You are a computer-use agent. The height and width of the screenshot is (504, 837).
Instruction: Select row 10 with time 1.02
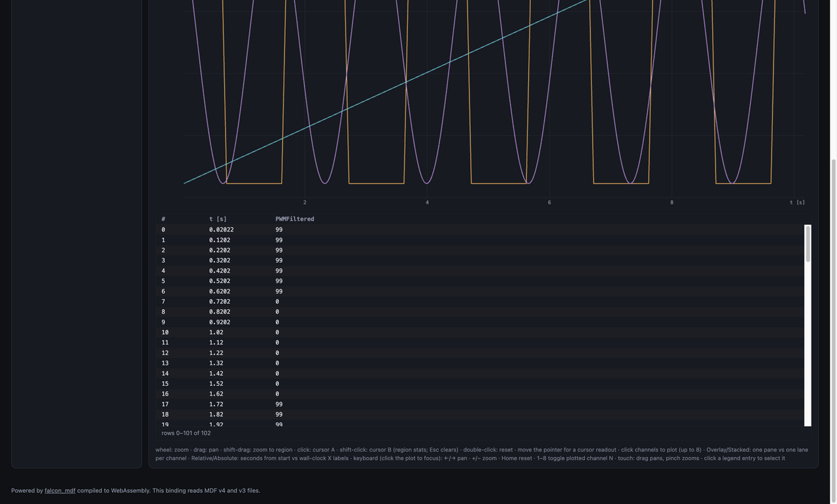click(481, 332)
